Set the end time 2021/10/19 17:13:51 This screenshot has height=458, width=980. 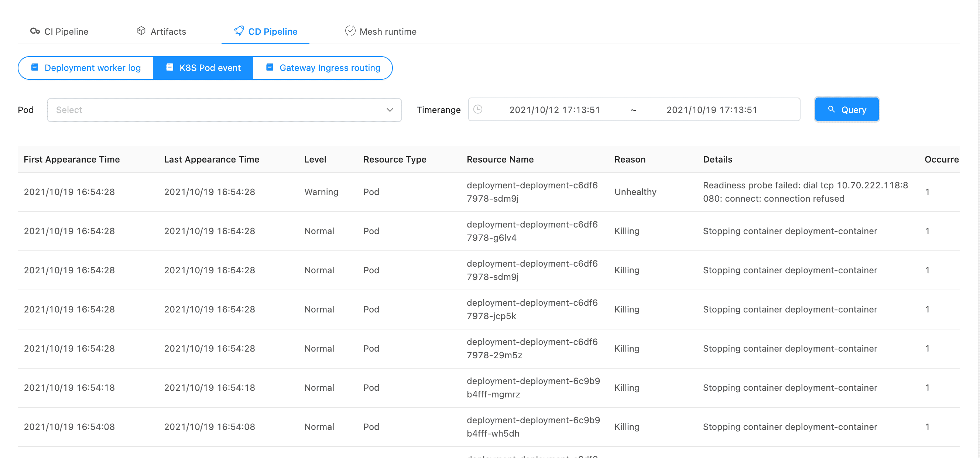(x=712, y=110)
